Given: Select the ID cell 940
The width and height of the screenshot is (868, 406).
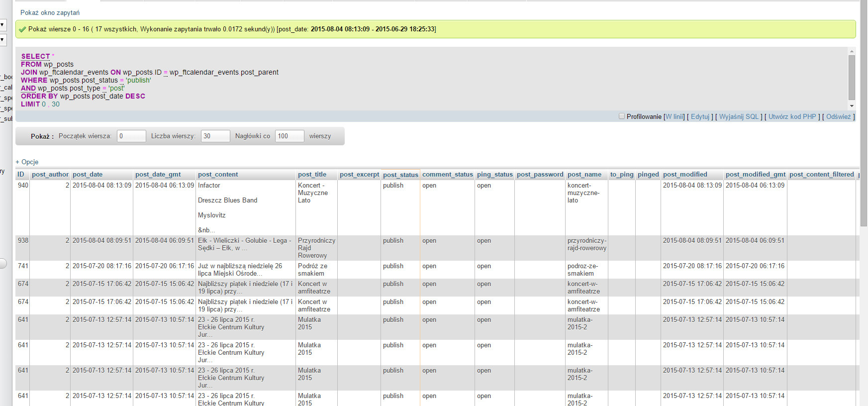Looking at the screenshot, I should pyautogui.click(x=23, y=185).
